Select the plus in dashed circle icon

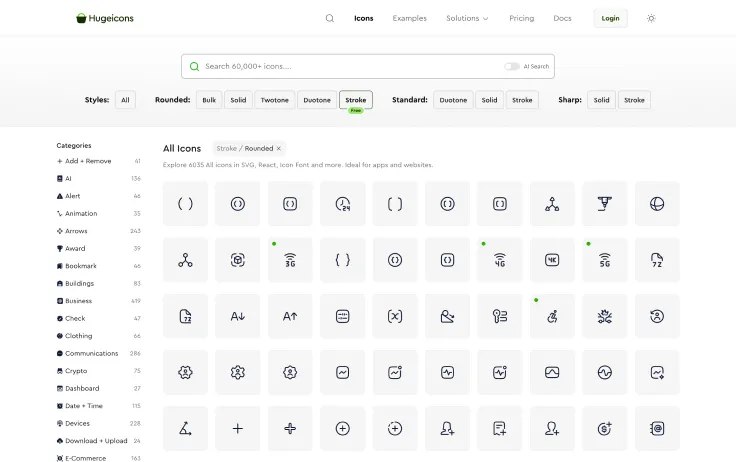pyautogui.click(x=395, y=428)
